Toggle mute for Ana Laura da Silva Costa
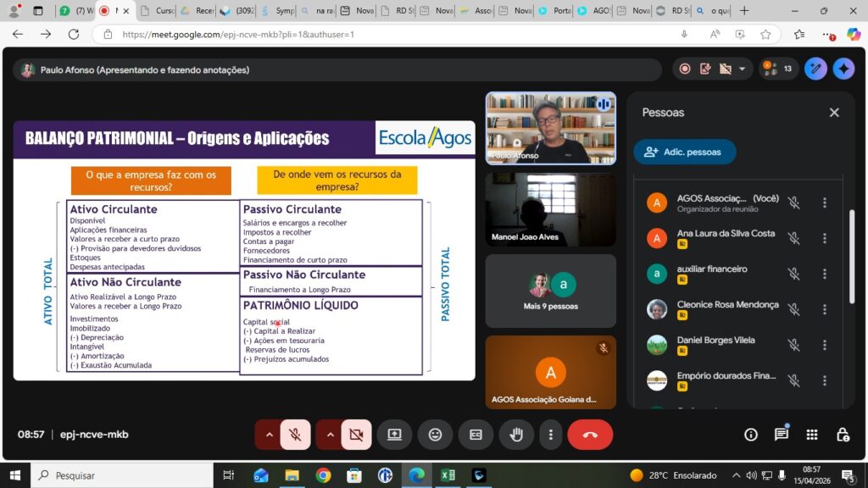 pos(793,238)
